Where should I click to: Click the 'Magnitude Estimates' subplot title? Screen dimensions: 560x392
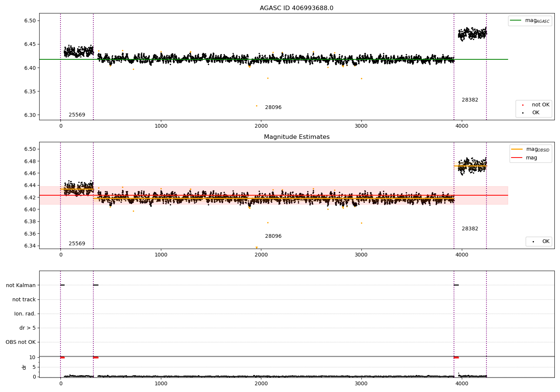pos(296,137)
